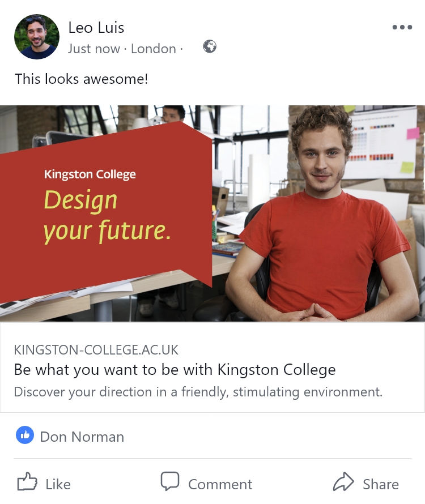Viewport: 425px width, 504px height.
Task: Open "Be what you want to be" headline
Action: tap(175, 370)
